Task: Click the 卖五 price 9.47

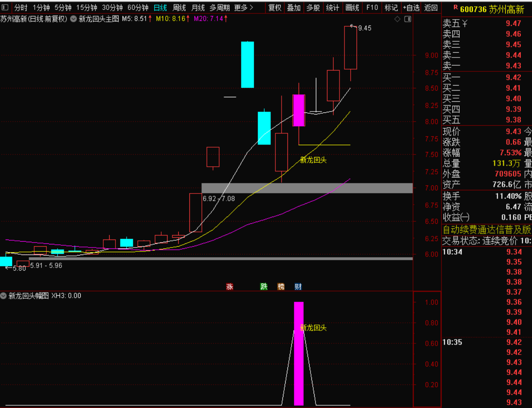Action: (x=513, y=24)
